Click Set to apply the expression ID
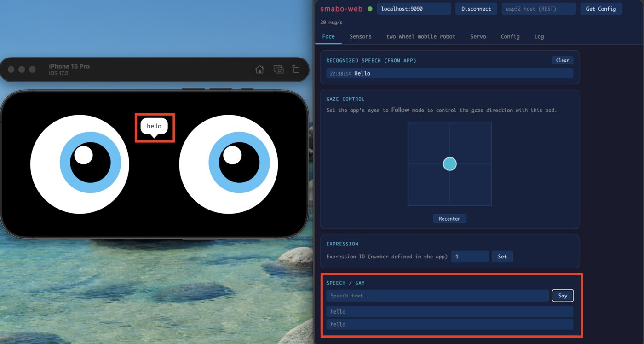Image resolution: width=644 pixels, height=344 pixels. pos(502,257)
